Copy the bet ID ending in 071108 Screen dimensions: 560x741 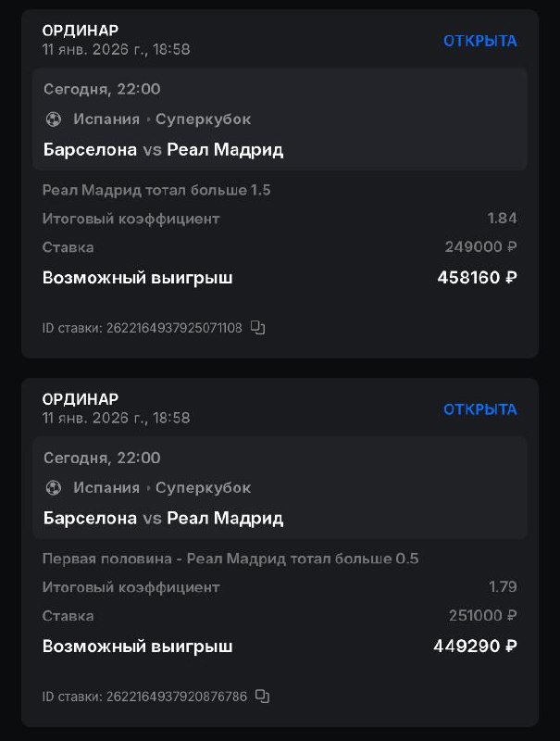point(258,327)
